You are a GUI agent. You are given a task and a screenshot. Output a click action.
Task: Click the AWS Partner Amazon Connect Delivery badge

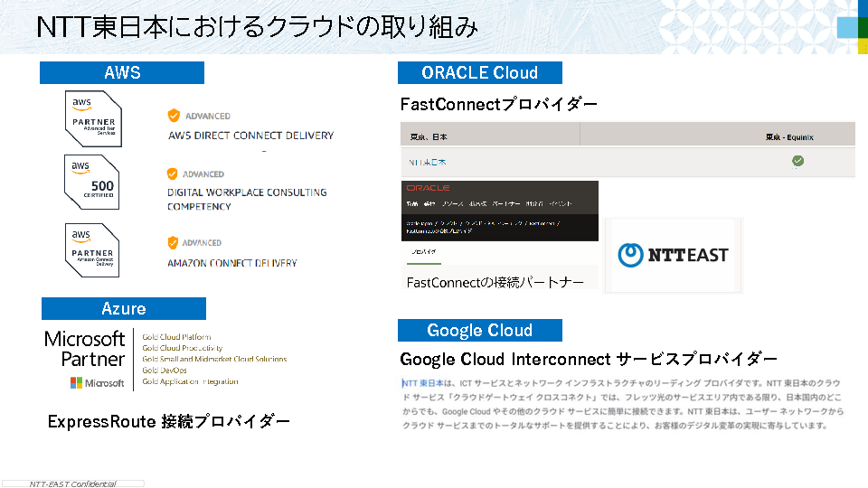[x=93, y=249]
